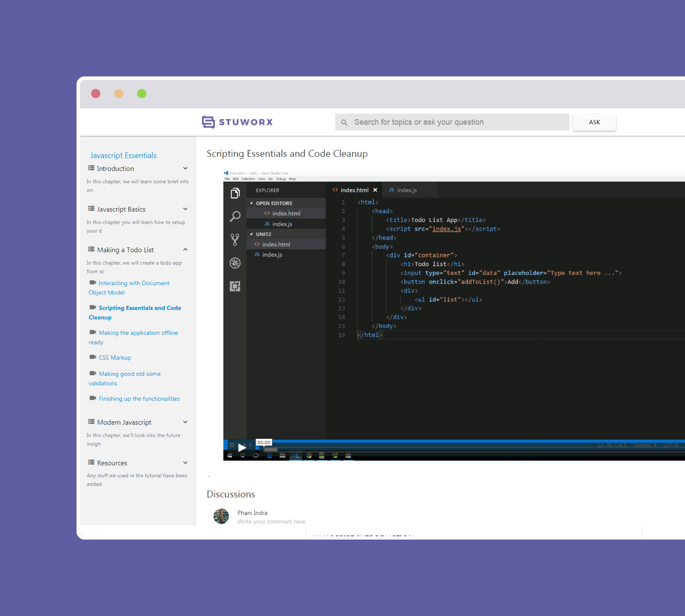Collapse the OPEN EDITORS section triangle
This screenshot has width=685, height=616.
coord(251,203)
